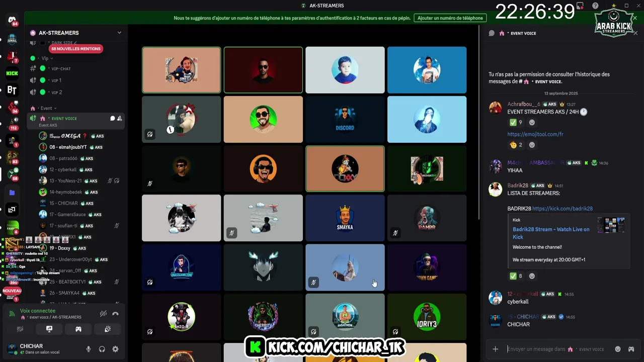Click the voice connection signal icon
This screenshot has height=362, width=644.
pos(12,314)
